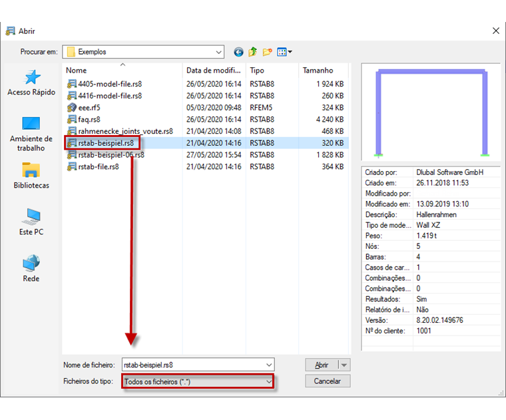Click the Wall XZ model type value
The image size is (506, 420).
[x=428, y=225]
